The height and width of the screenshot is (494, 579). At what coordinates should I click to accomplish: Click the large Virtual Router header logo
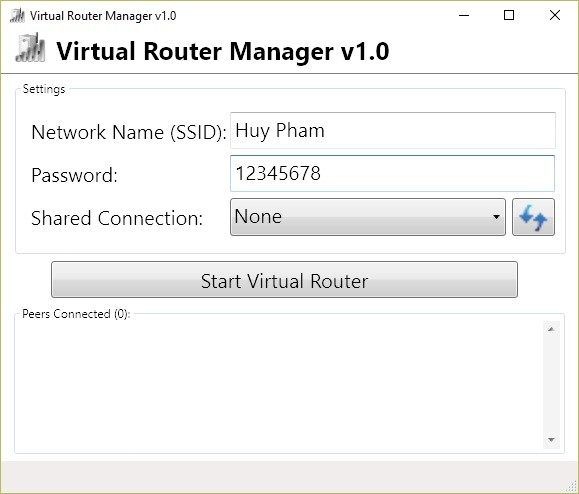click(x=30, y=48)
